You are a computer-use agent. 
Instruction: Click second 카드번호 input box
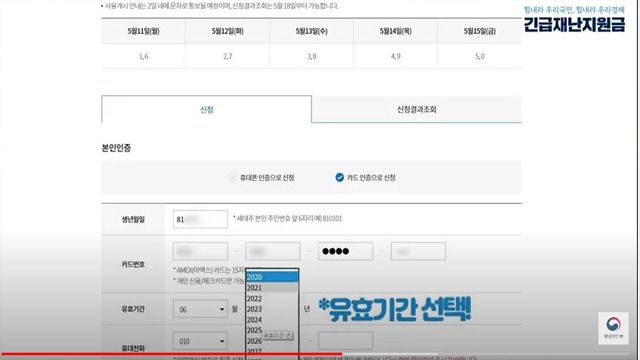tap(273, 251)
